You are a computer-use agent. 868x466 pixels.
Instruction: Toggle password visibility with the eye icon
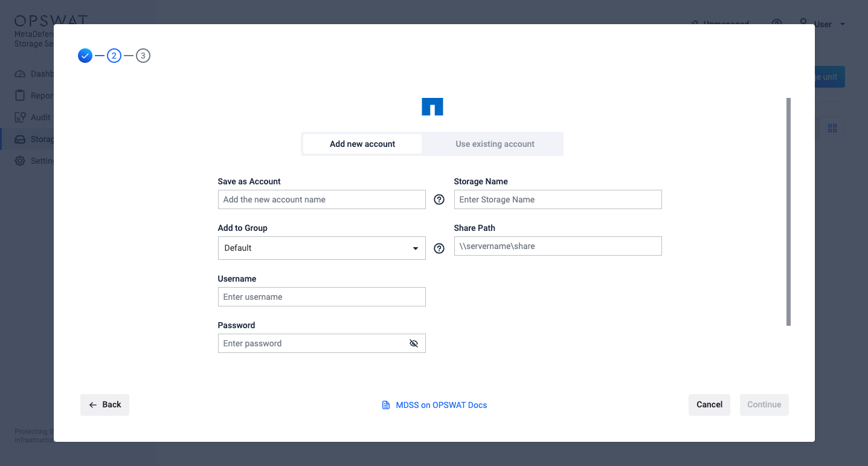(x=414, y=343)
